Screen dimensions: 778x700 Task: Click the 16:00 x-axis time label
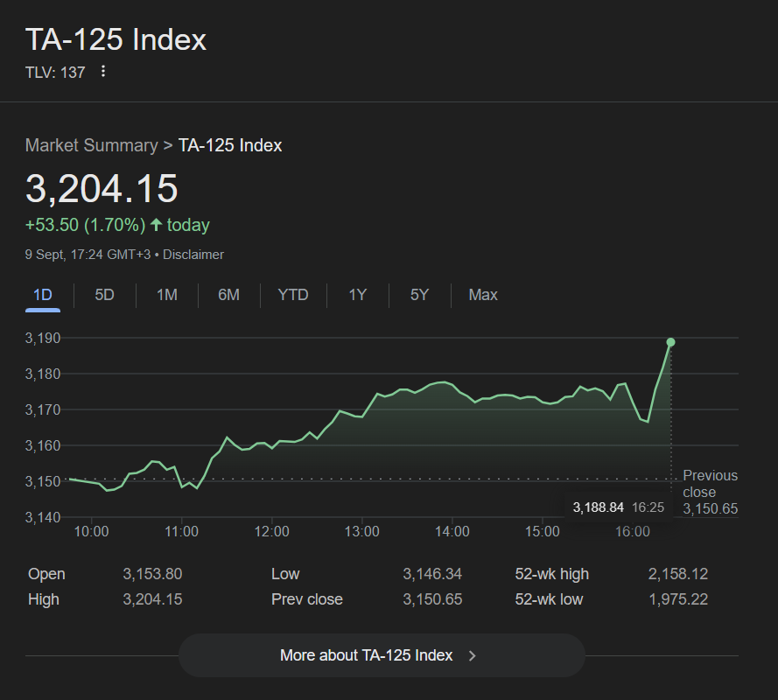[x=633, y=531]
